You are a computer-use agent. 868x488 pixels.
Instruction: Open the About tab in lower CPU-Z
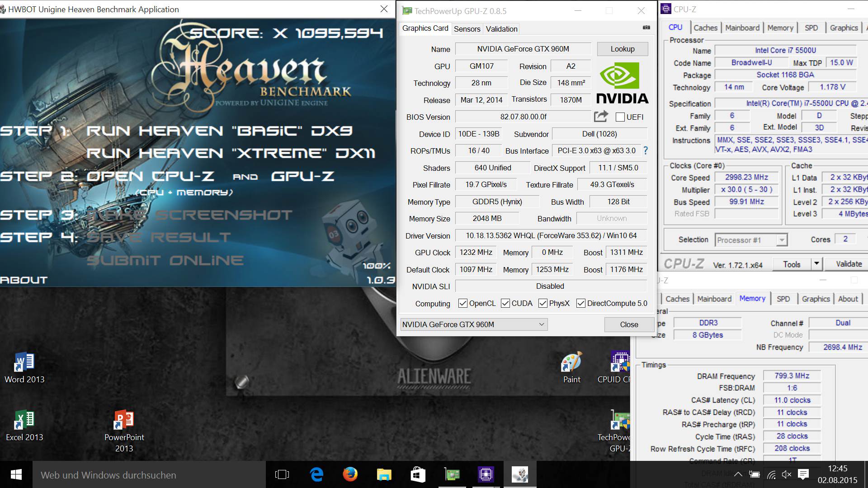pos(848,299)
